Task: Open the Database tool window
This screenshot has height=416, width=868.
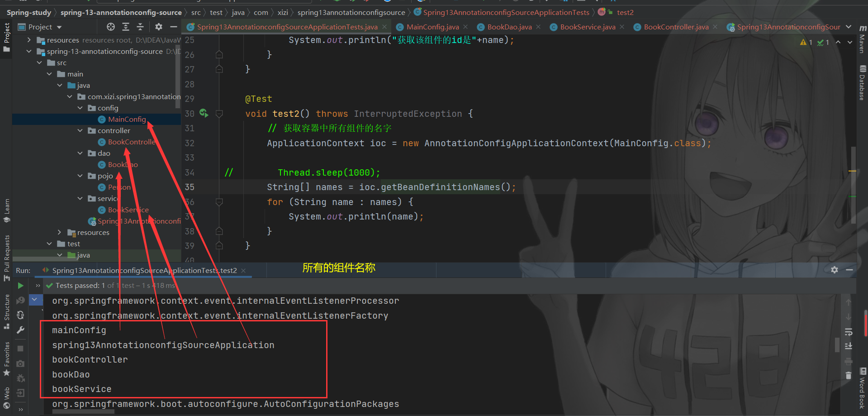Action: pos(863,83)
